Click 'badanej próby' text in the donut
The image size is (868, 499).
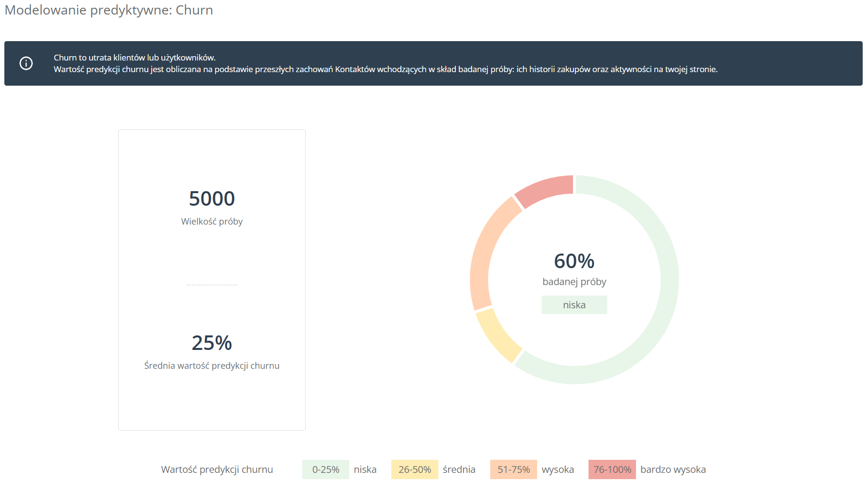(574, 282)
